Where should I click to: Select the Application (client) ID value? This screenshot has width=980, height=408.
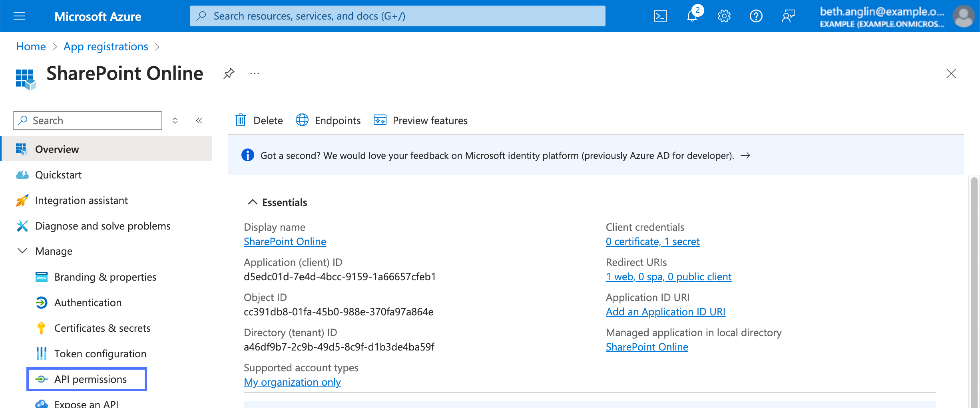tap(340, 277)
